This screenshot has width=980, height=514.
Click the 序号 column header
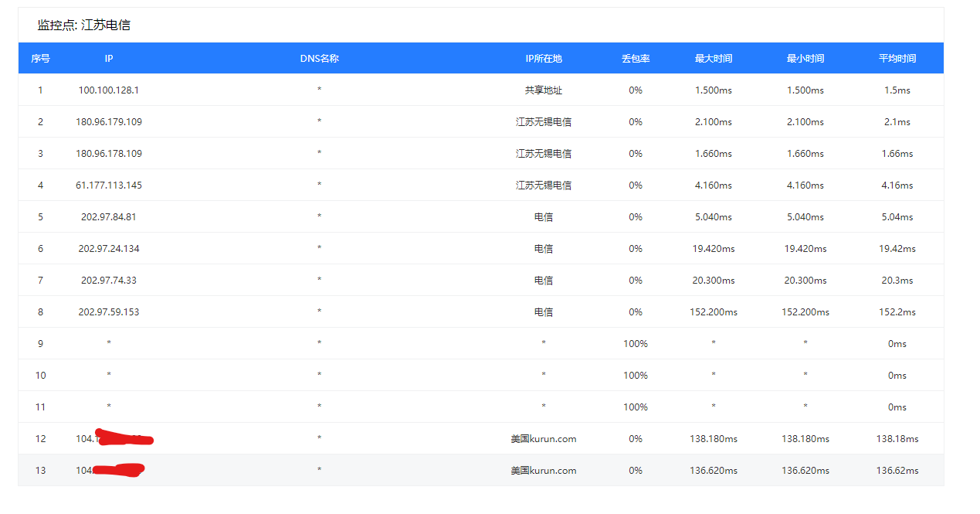pyautogui.click(x=40, y=59)
